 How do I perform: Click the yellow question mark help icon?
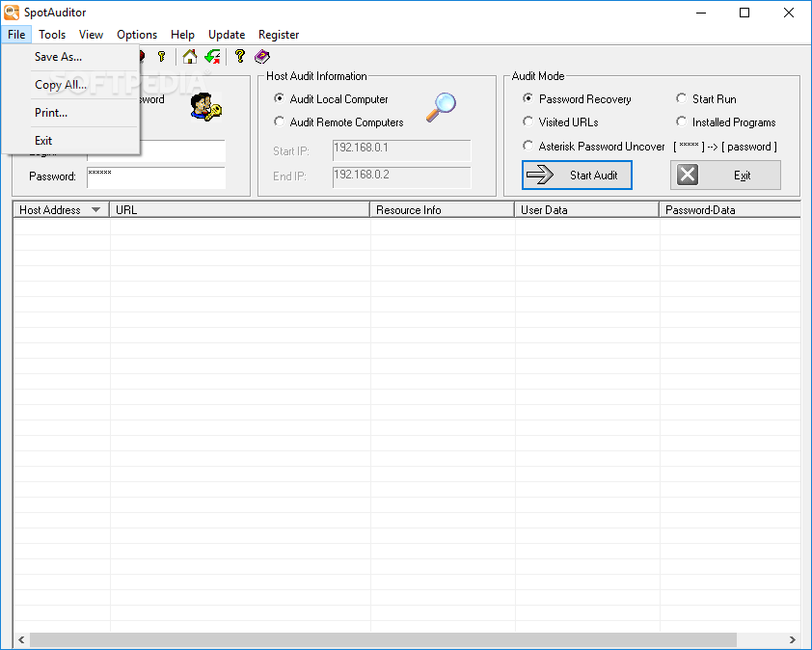coord(240,56)
